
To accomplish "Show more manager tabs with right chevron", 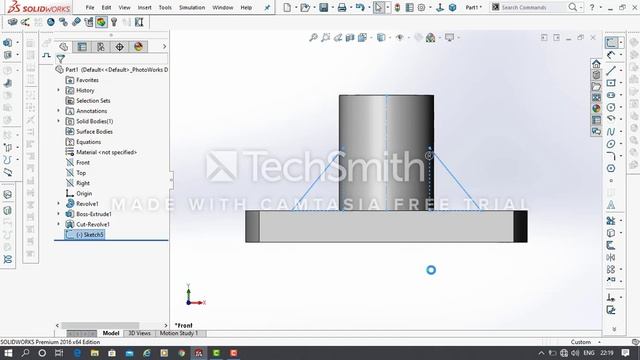I will point(164,47).
